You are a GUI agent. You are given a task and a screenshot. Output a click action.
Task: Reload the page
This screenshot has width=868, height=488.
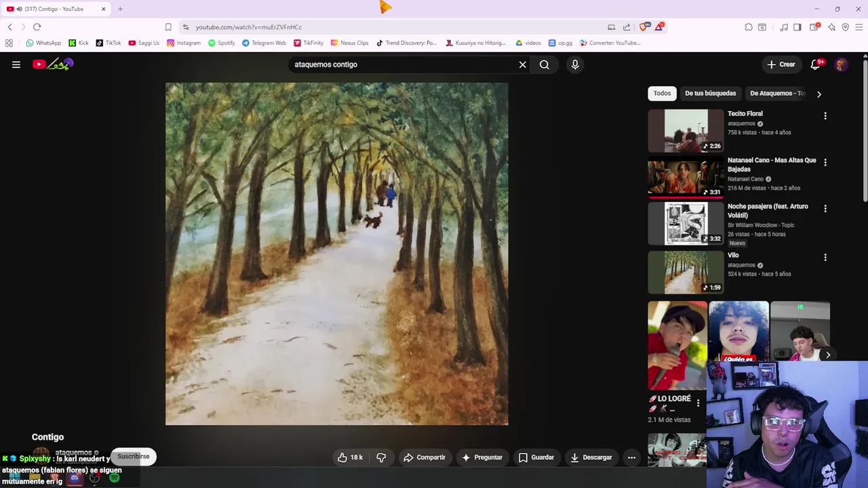click(x=37, y=27)
